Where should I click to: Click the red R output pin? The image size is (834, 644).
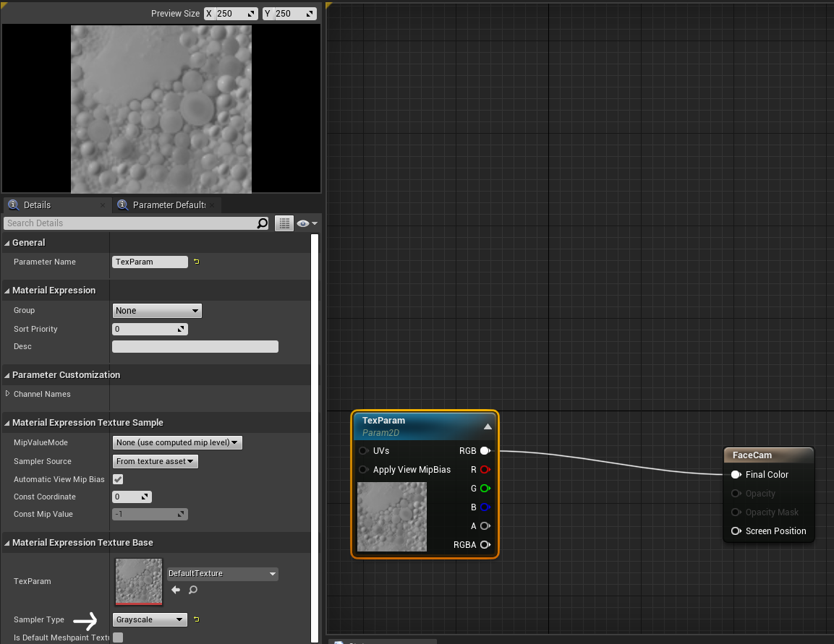pos(485,470)
